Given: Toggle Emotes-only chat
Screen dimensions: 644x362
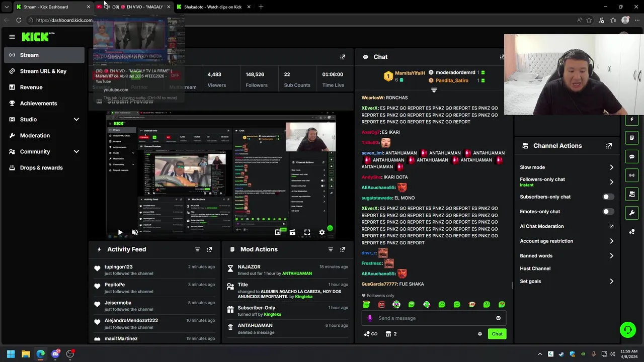Looking at the screenshot, I should (x=608, y=212).
